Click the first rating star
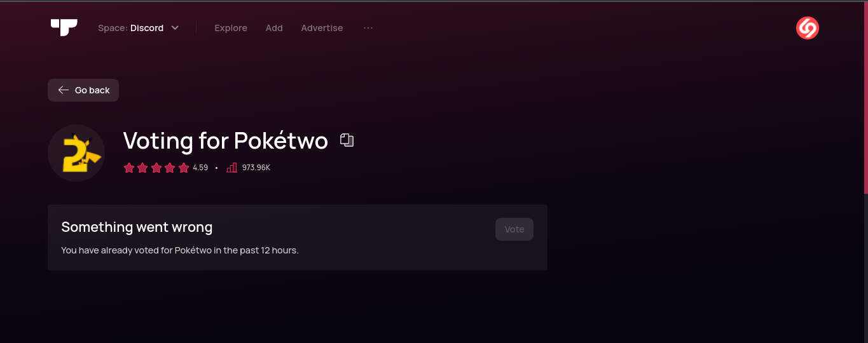Viewport: 868px width, 343px height. click(129, 168)
